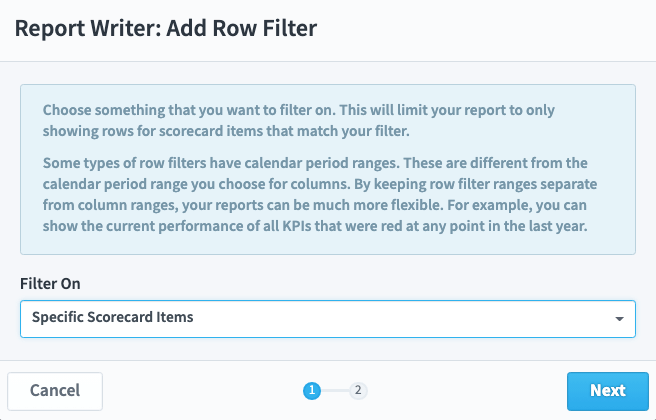The width and height of the screenshot is (656, 420).
Task: Click the Report Writer dialog title
Action: pyautogui.click(x=166, y=28)
